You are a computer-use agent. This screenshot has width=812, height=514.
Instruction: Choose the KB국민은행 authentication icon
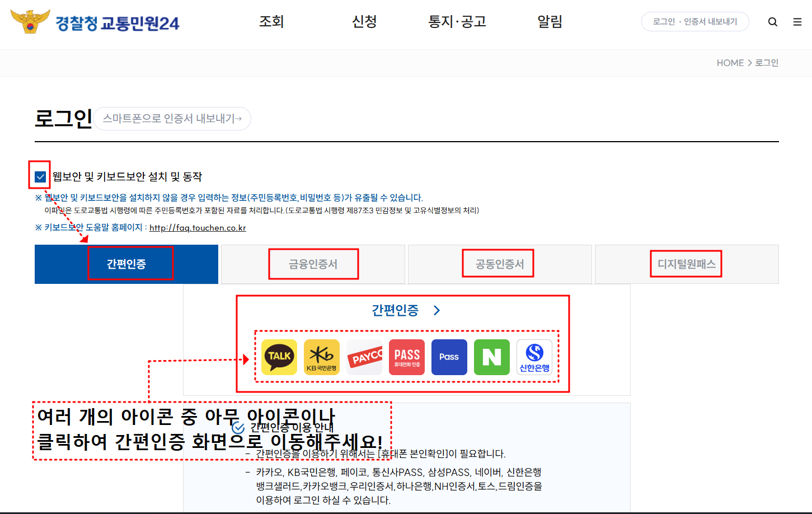(x=322, y=357)
